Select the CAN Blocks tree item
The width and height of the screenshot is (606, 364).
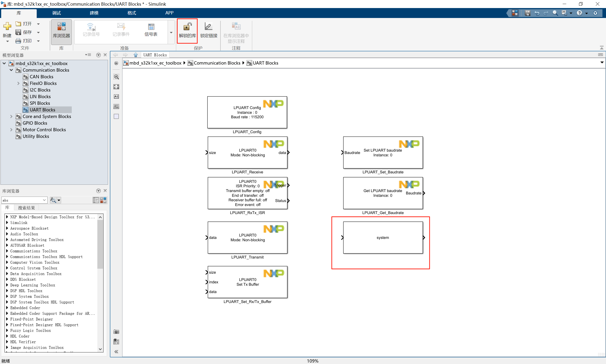(x=41, y=77)
